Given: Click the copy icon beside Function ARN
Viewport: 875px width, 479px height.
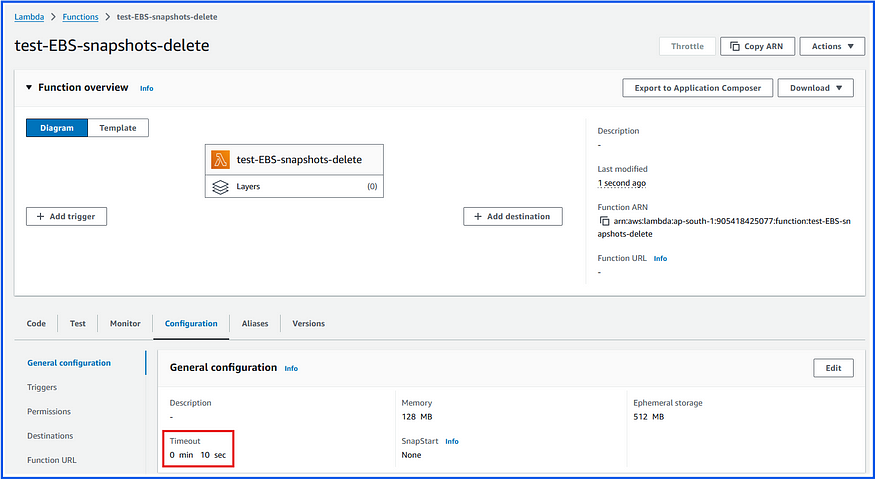Looking at the screenshot, I should 604,221.
